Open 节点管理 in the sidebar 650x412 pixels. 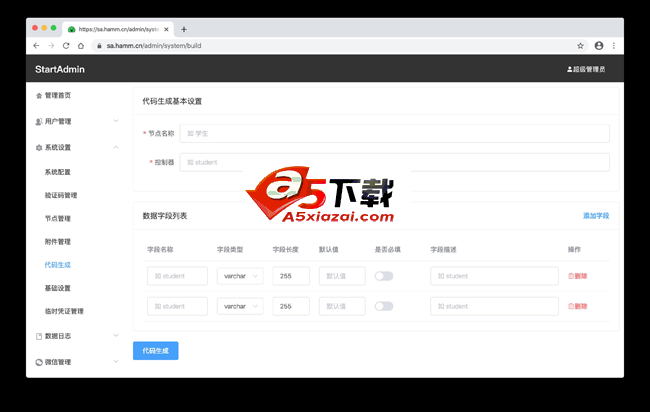tap(58, 218)
